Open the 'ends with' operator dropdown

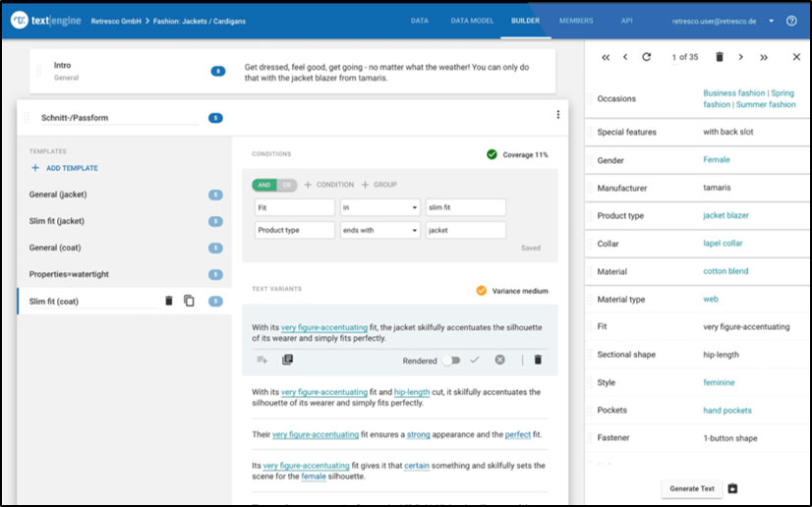[379, 230]
